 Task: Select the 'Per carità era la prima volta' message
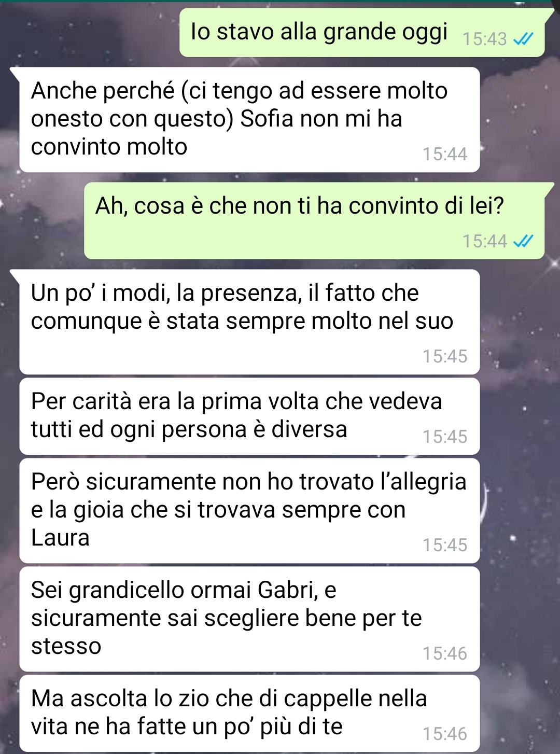pyautogui.click(x=249, y=416)
